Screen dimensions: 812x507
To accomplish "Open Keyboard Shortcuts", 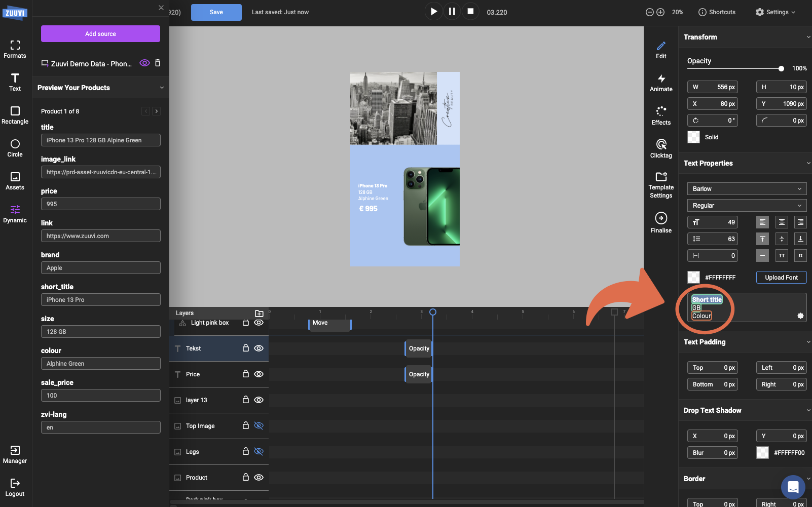I will 717,12.
